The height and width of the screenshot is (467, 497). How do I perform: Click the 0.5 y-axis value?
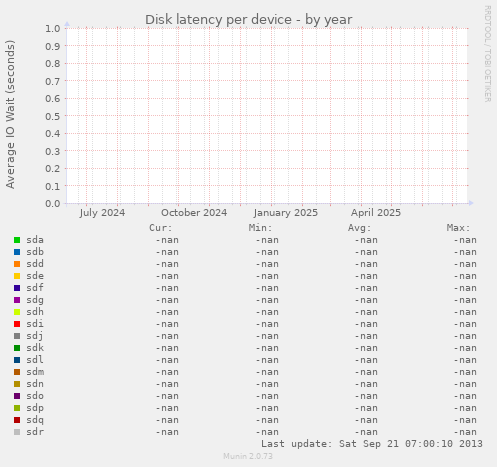[53, 116]
